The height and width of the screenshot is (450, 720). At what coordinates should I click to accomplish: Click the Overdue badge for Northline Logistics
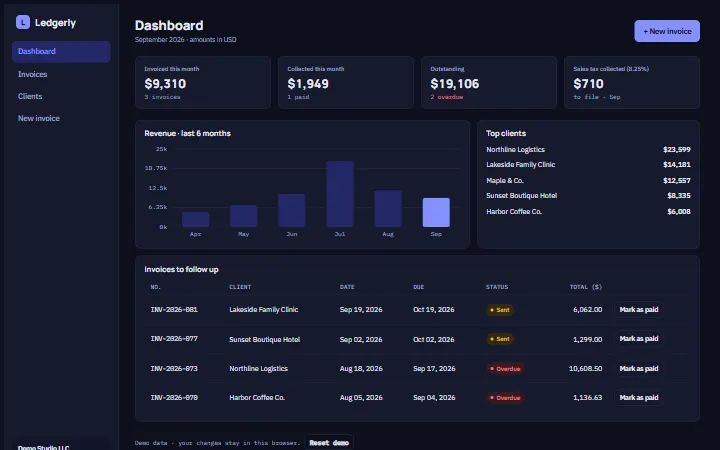[505, 369]
